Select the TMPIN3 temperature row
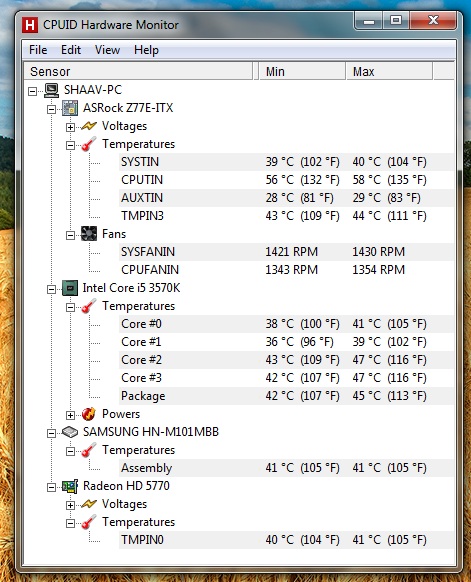The height and width of the screenshot is (582, 471). tap(286, 216)
